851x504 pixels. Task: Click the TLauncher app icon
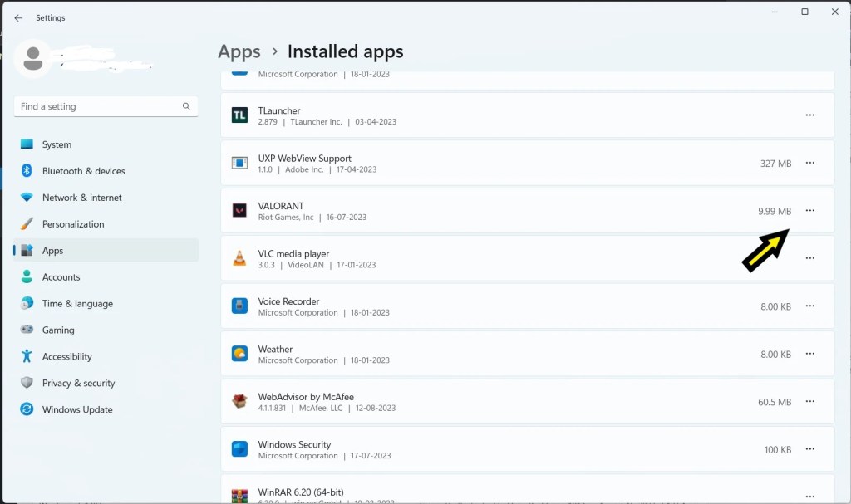tap(239, 115)
